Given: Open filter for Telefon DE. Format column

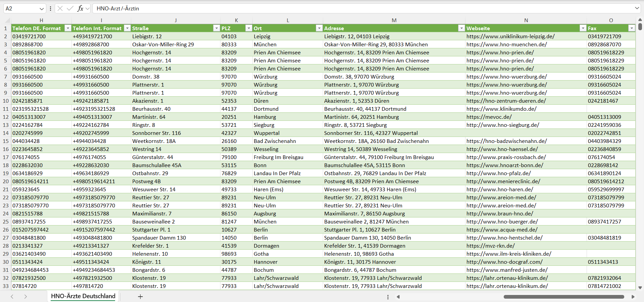Looking at the screenshot, I should 68,28.
